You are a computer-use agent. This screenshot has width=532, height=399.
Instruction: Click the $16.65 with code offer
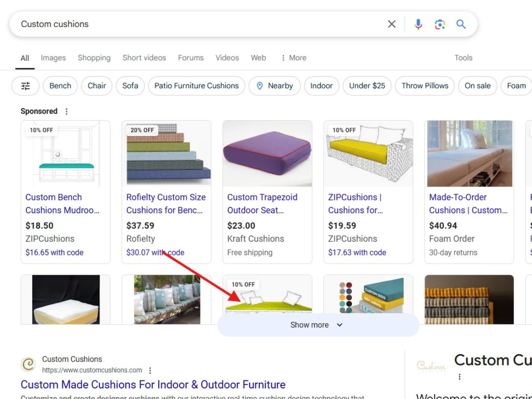55,253
